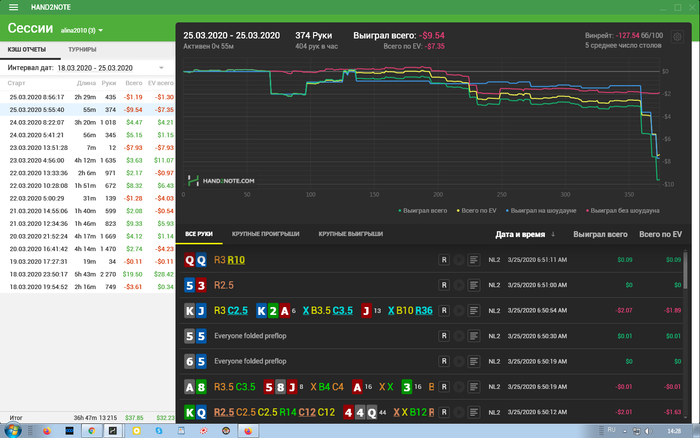This screenshot has width=700, height=438.
Task: Click the R button on the 53 hand row
Action: (x=444, y=285)
